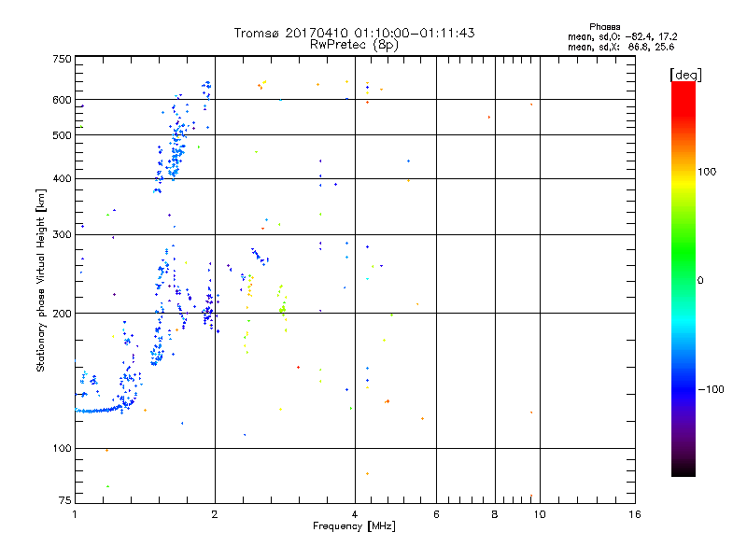Click the 'RwPretec (8p)' subtitle text

(x=354, y=45)
